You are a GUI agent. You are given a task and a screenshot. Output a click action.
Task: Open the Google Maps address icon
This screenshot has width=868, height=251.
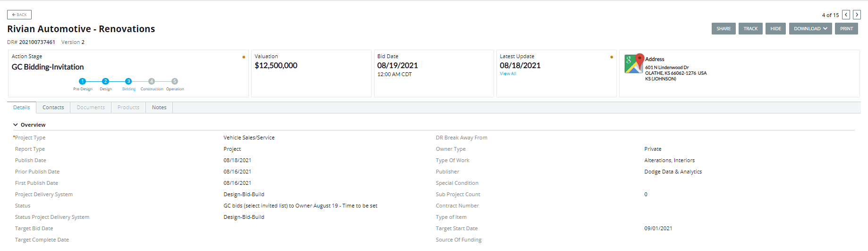pyautogui.click(x=634, y=63)
